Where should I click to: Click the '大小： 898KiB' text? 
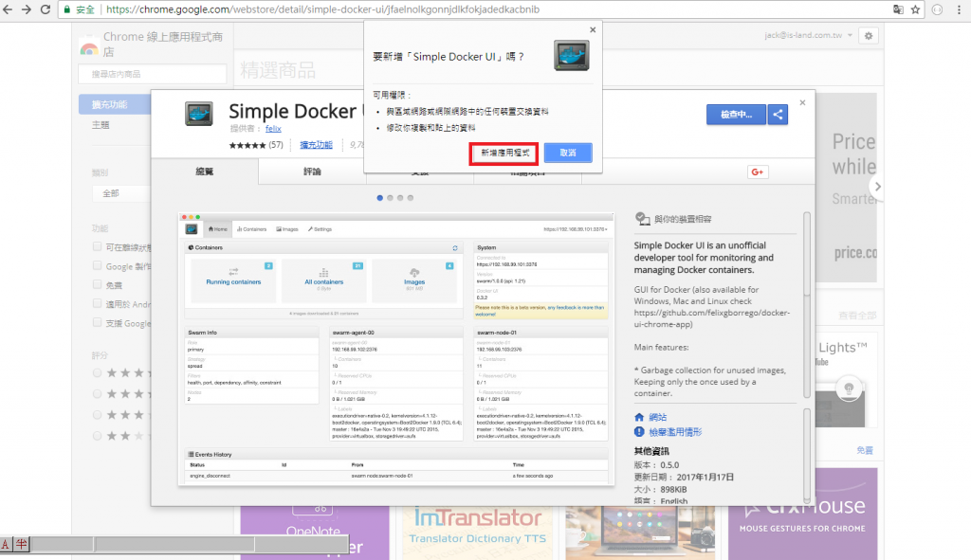(x=660, y=490)
